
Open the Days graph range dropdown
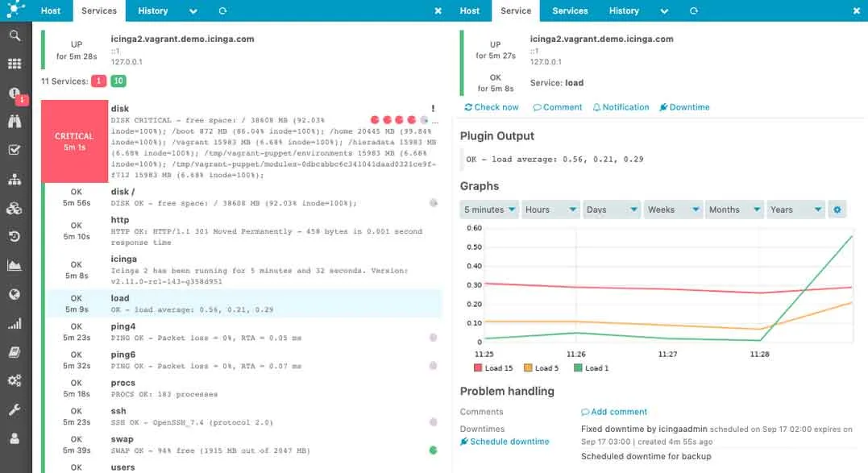click(612, 210)
